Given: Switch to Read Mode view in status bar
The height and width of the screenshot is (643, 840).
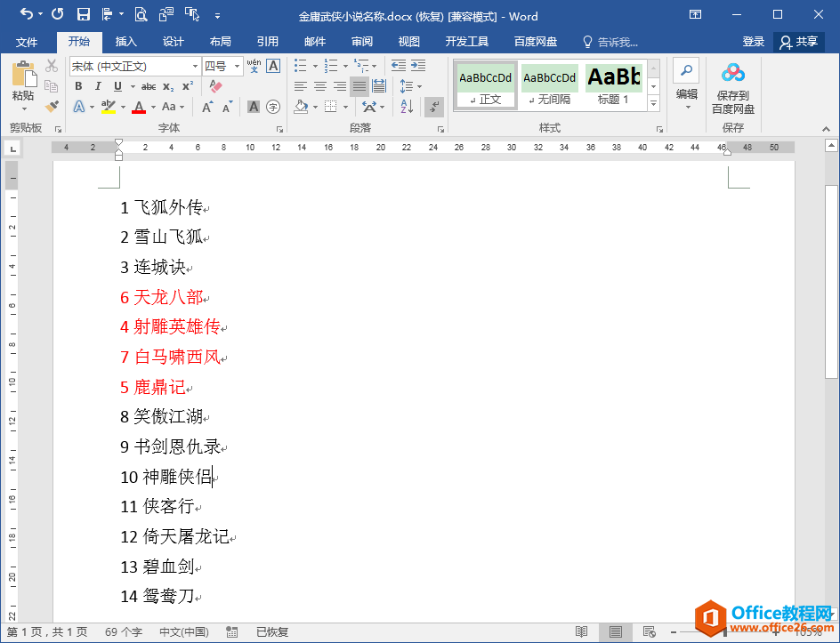Looking at the screenshot, I should 581,631.
